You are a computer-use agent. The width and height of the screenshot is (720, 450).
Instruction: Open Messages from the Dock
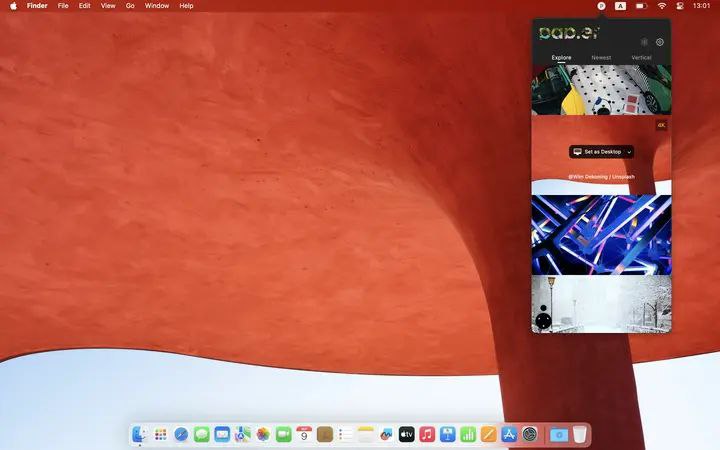(202, 434)
